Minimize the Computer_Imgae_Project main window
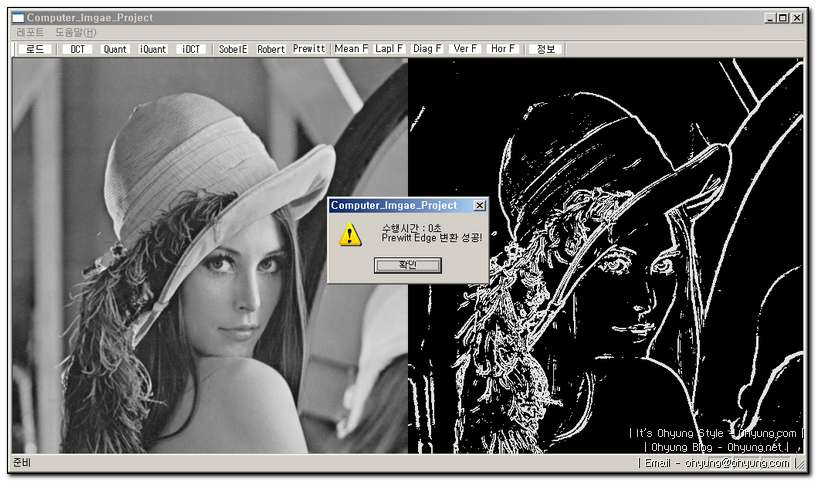Screen dimensions: 816x481 click(x=771, y=18)
